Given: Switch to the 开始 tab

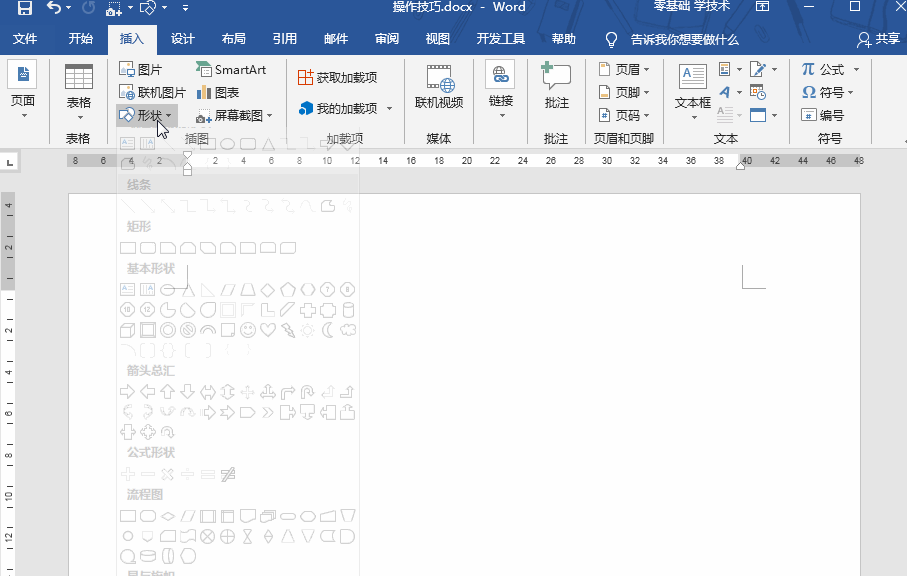Looking at the screenshot, I should [x=80, y=39].
